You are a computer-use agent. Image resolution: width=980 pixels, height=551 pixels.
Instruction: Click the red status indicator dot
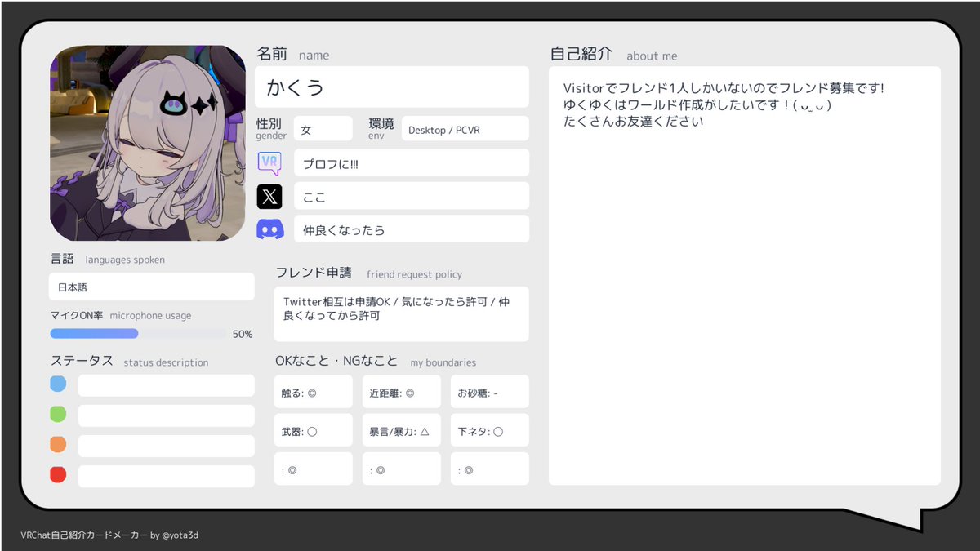click(58, 474)
